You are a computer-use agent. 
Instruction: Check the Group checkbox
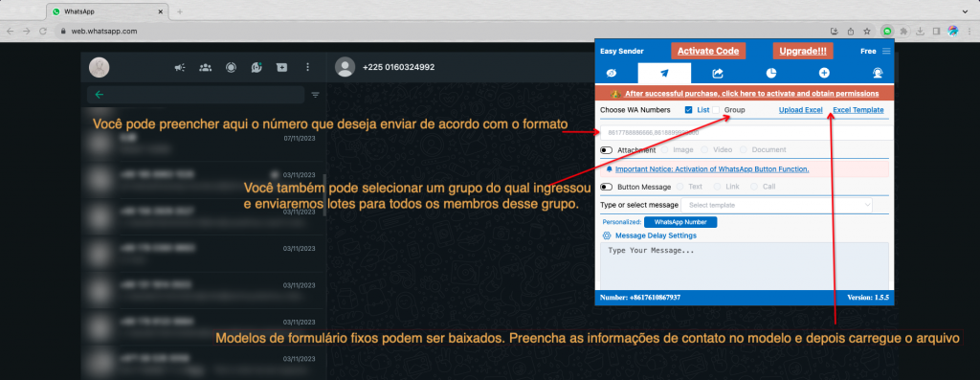coord(716,110)
